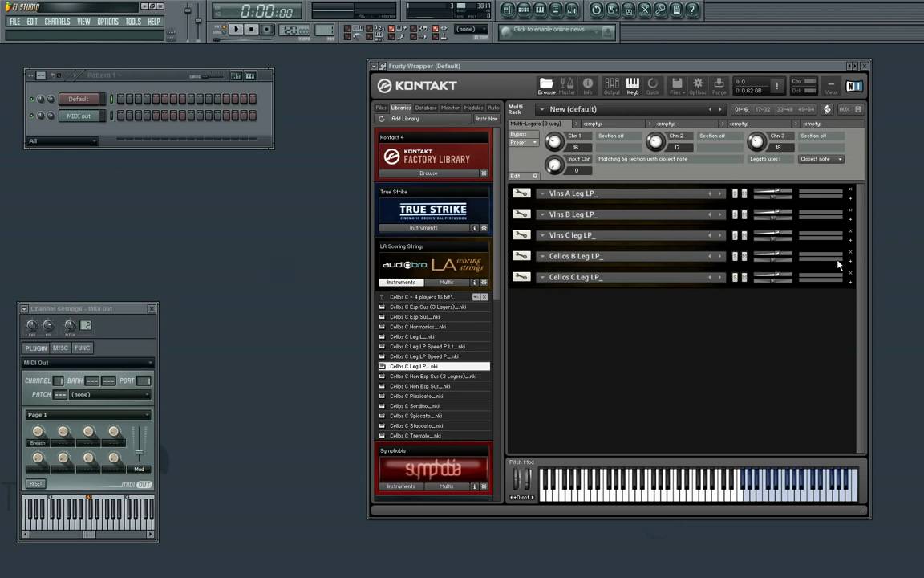Click LA Scoring Strings settings gear icon

[484, 283]
